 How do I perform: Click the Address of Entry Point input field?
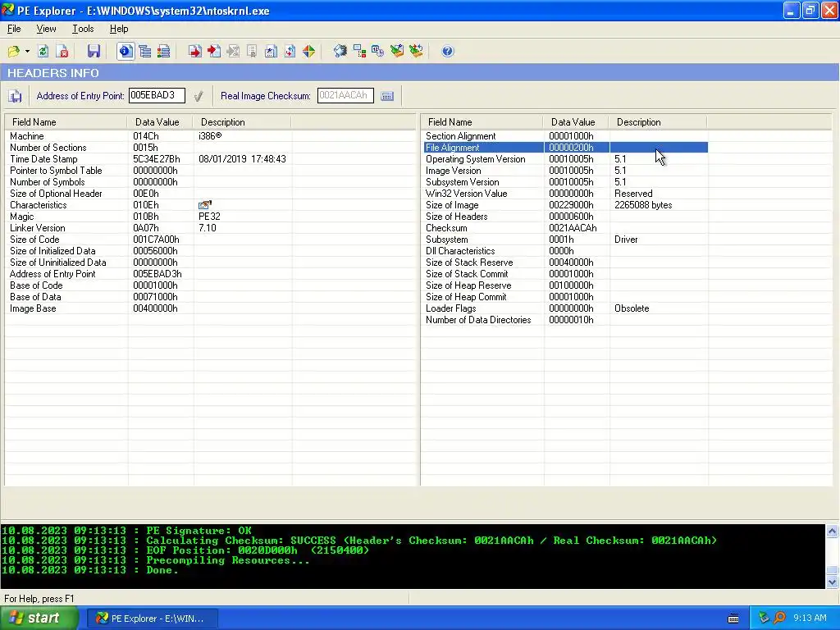point(157,95)
